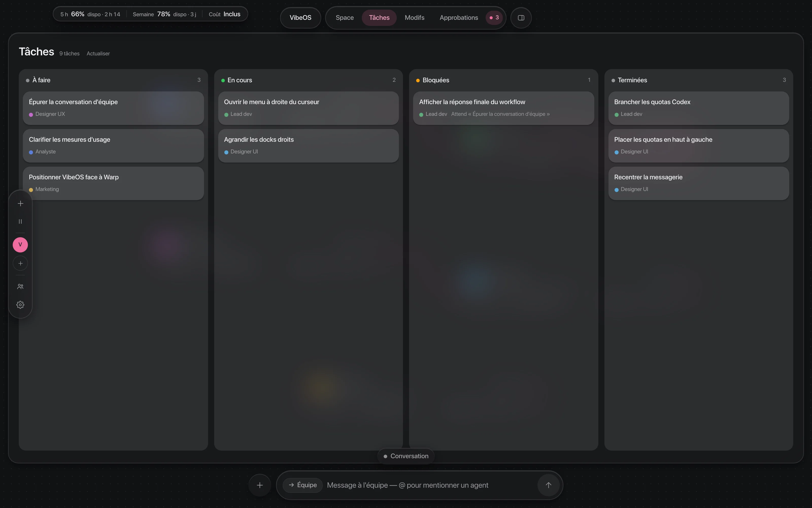812x508 pixels.
Task: Focus the Message à l'équipe input field
Action: pos(430,485)
